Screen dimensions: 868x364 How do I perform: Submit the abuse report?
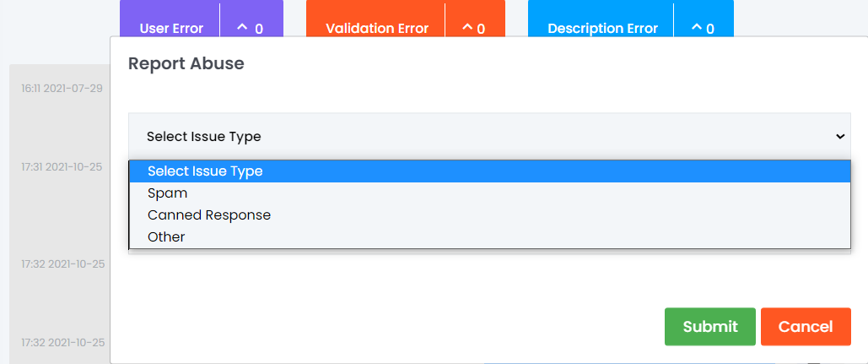[x=709, y=327]
